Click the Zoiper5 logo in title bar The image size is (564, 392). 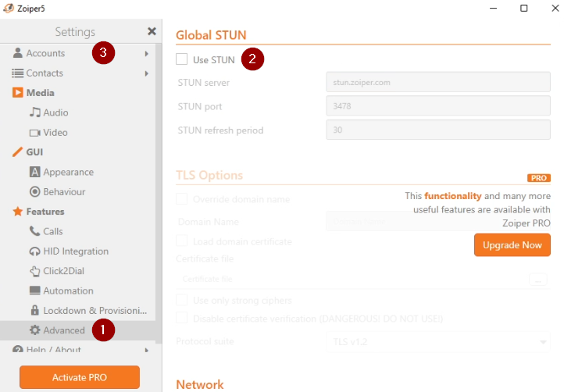9,8
